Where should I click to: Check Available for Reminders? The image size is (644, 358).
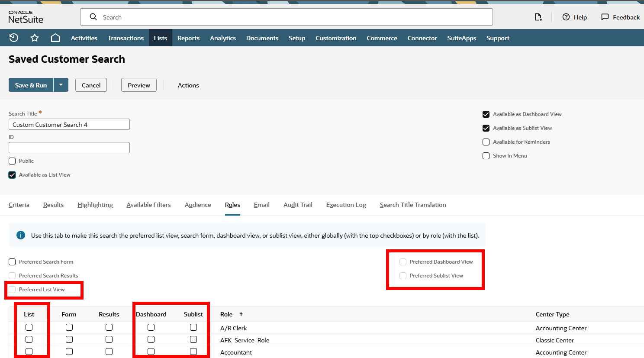pos(486,142)
